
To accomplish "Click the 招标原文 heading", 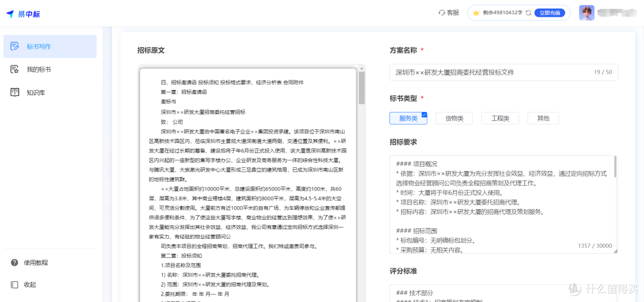I will coord(151,51).
